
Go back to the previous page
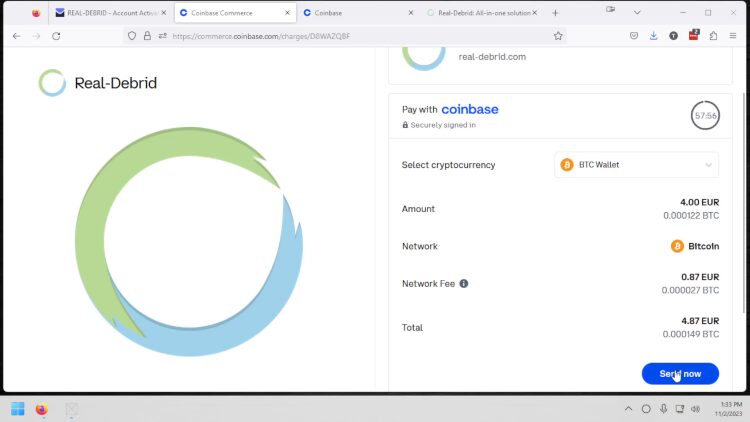pos(16,36)
